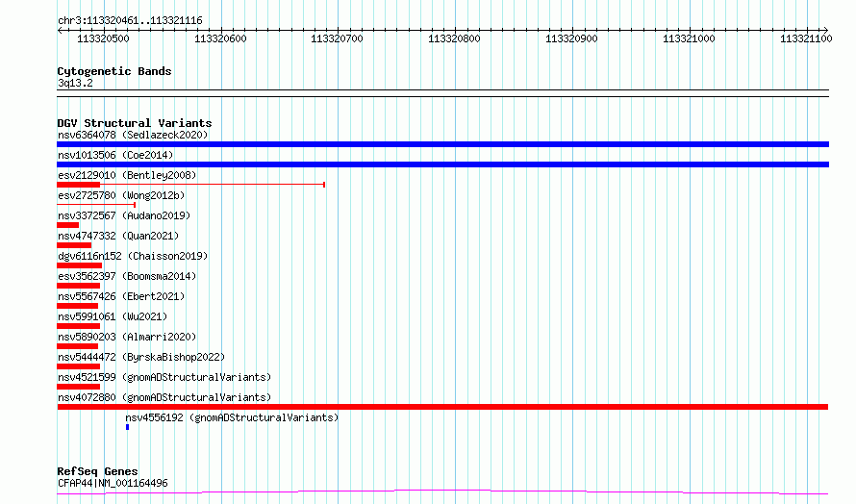Select the red bar for esv2129010

pos(79,185)
